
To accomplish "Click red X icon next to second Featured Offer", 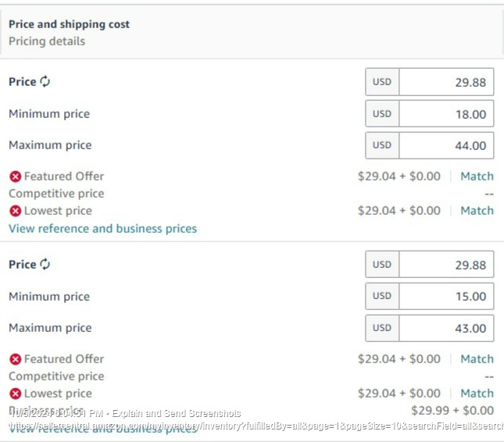I will [x=15, y=359].
